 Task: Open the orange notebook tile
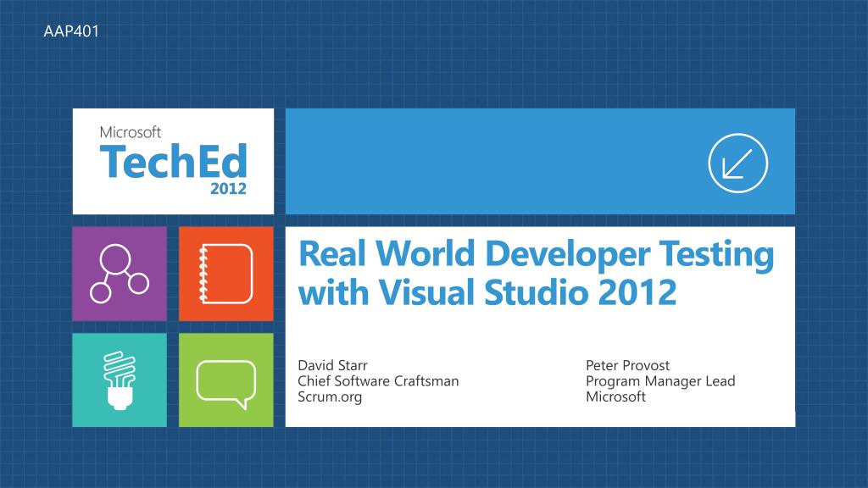click(225, 274)
